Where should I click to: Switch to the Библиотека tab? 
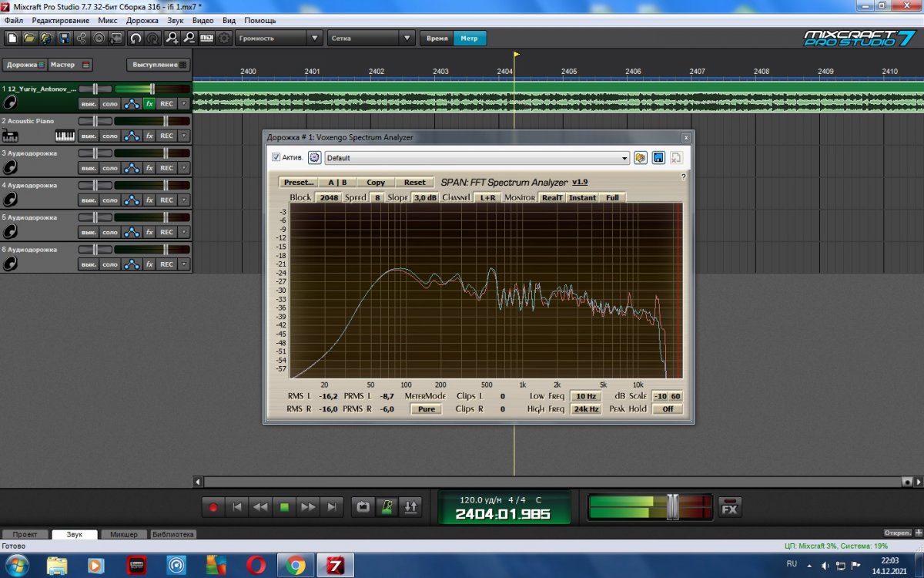tap(173, 534)
